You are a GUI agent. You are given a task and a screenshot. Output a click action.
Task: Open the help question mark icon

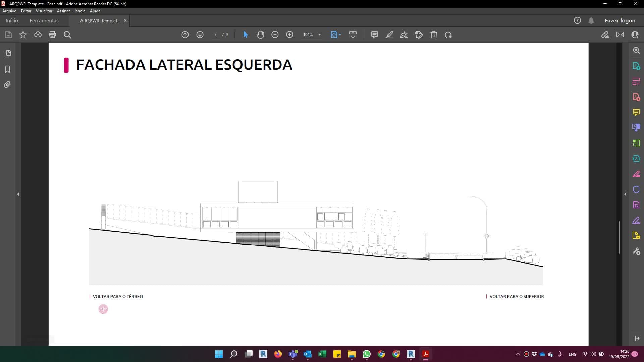[577, 20]
